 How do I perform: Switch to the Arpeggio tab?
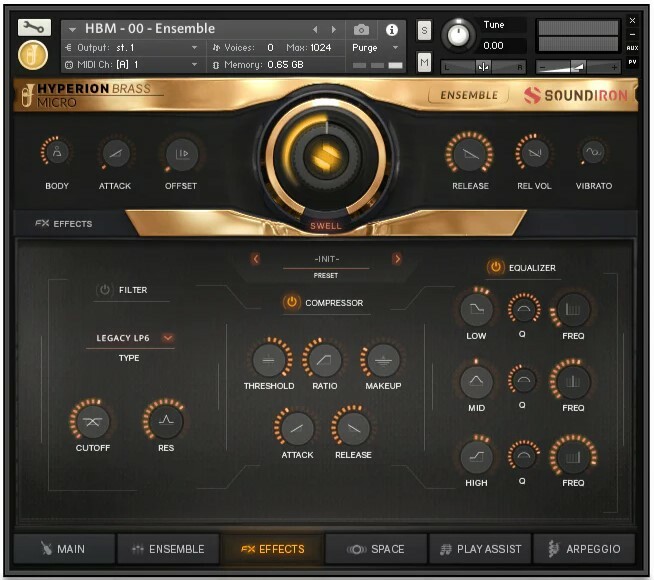point(584,549)
